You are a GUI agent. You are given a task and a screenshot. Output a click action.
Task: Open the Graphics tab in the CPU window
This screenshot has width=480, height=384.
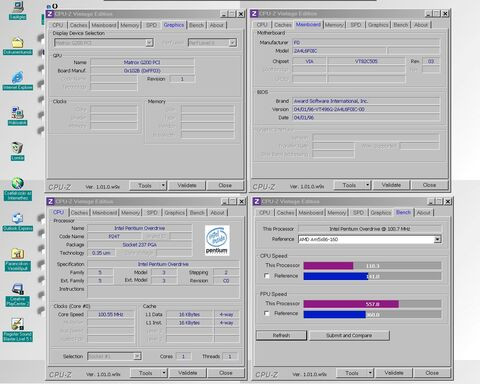[x=174, y=213]
